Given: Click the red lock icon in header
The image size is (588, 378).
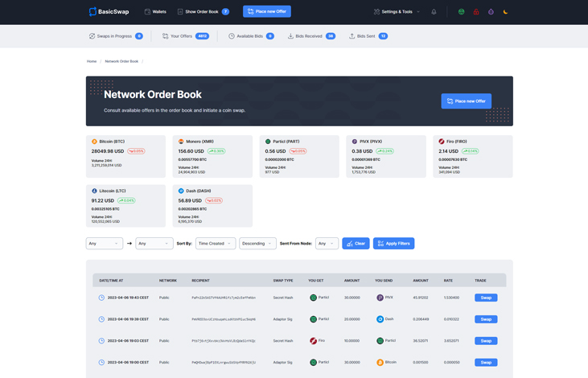Looking at the screenshot, I should [475, 12].
